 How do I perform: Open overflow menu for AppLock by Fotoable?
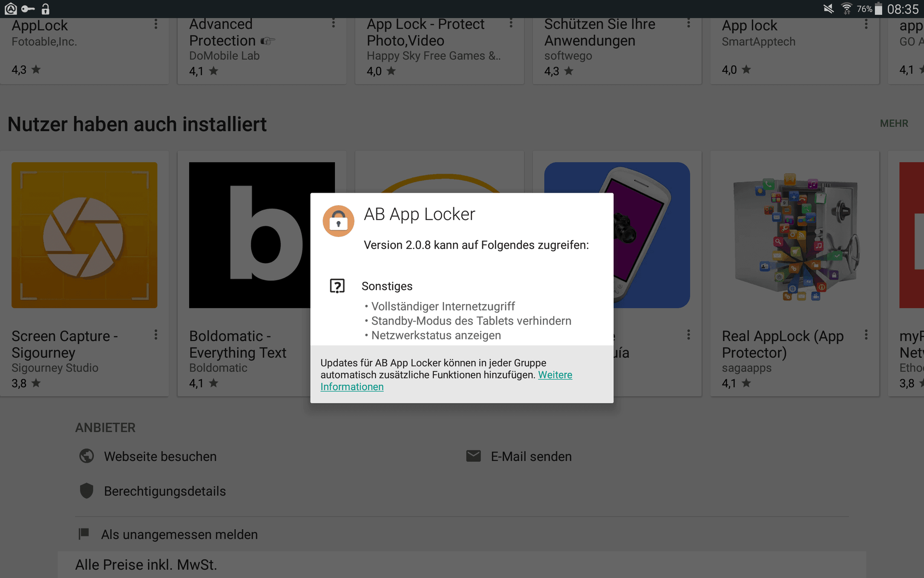155,24
